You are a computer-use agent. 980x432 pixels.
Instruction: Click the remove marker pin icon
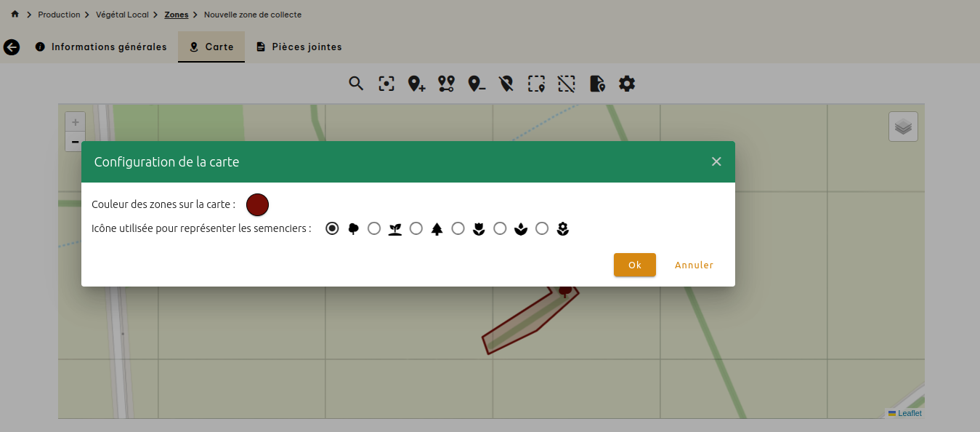coord(477,84)
